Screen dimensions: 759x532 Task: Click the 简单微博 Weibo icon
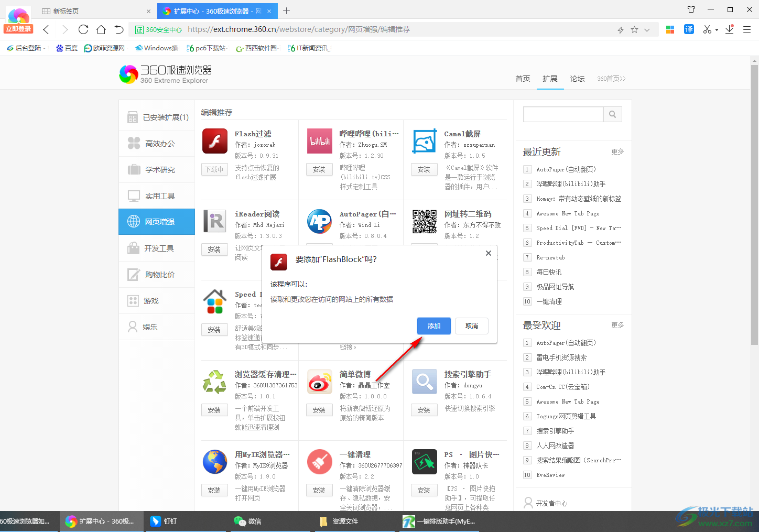[320, 382]
